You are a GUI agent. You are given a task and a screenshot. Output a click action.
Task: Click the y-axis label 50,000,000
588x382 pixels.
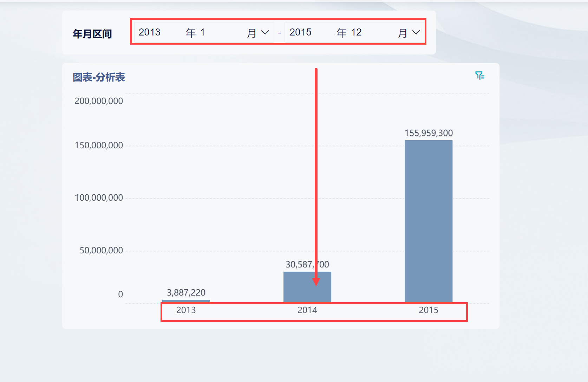(x=101, y=250)
